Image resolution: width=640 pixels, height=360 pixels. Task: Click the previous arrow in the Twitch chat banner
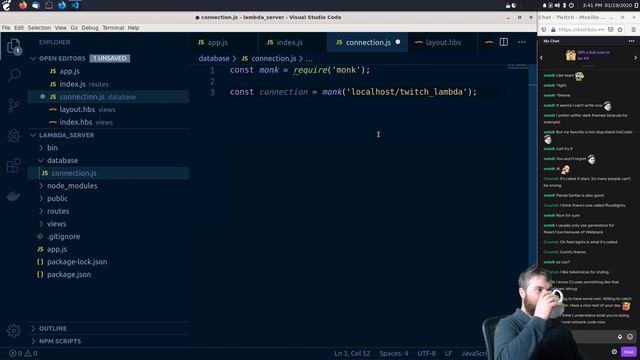pos(542,58)
